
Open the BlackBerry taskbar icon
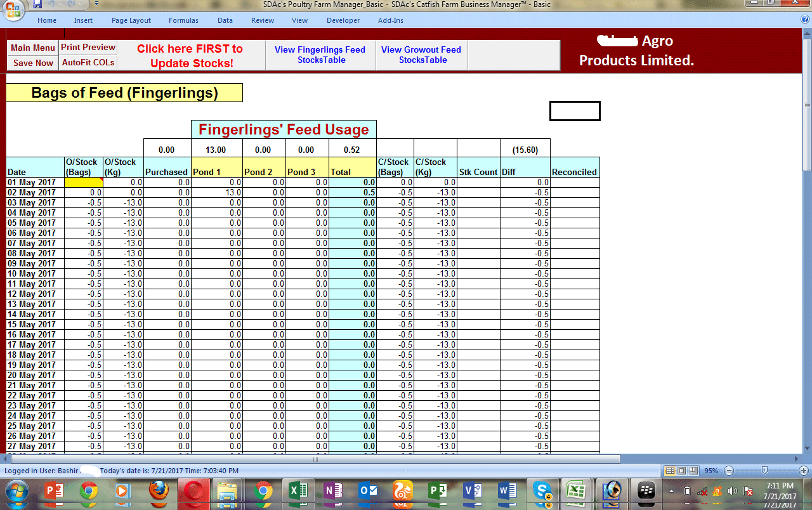tap(646, 492)
